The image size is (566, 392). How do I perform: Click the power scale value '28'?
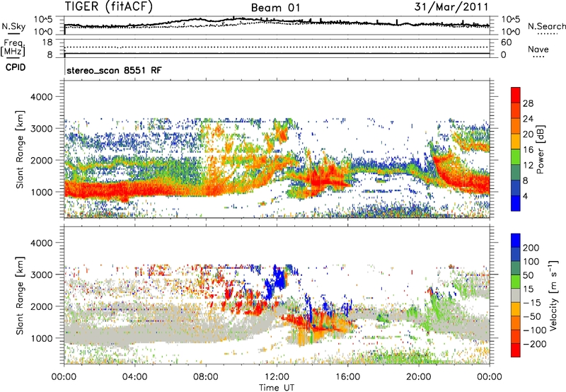point(528,103)
